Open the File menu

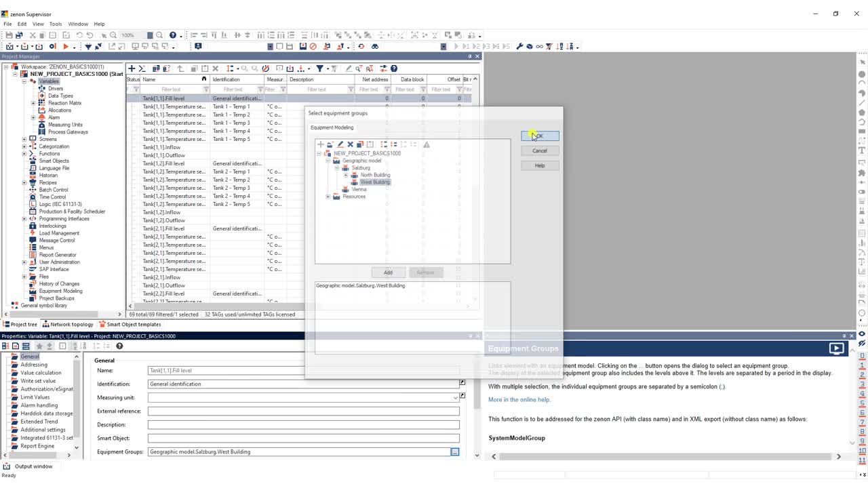[7, 24]
